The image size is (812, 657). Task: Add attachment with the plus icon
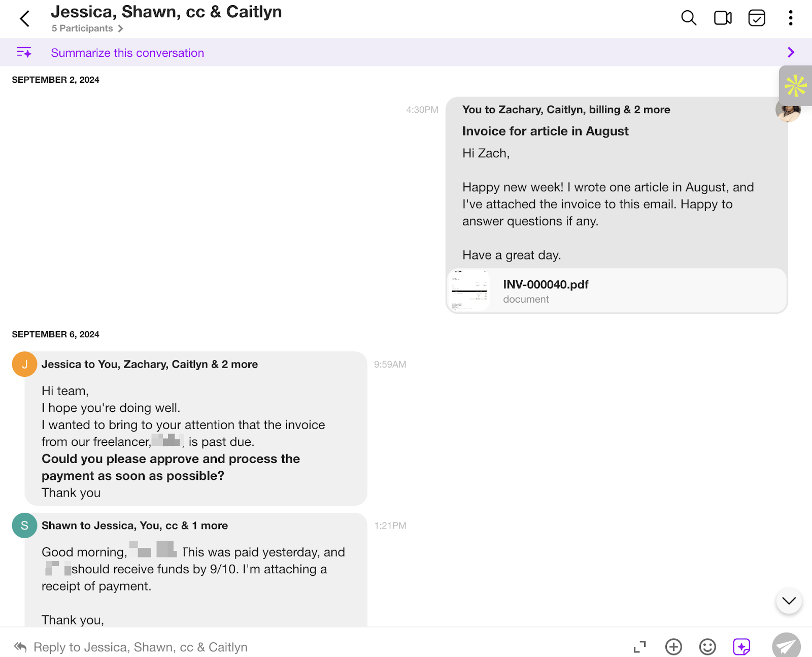point(673,646)
